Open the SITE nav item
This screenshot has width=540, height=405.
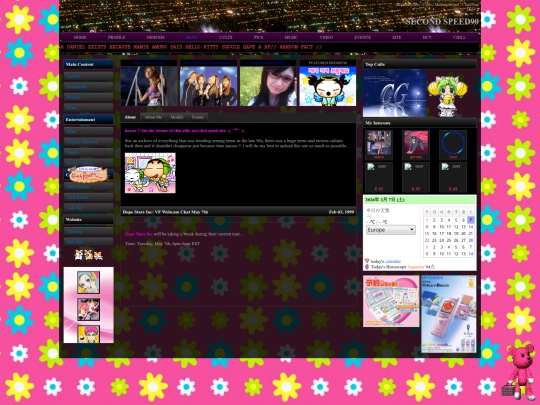pyautogui.click(x=396, y=37)
